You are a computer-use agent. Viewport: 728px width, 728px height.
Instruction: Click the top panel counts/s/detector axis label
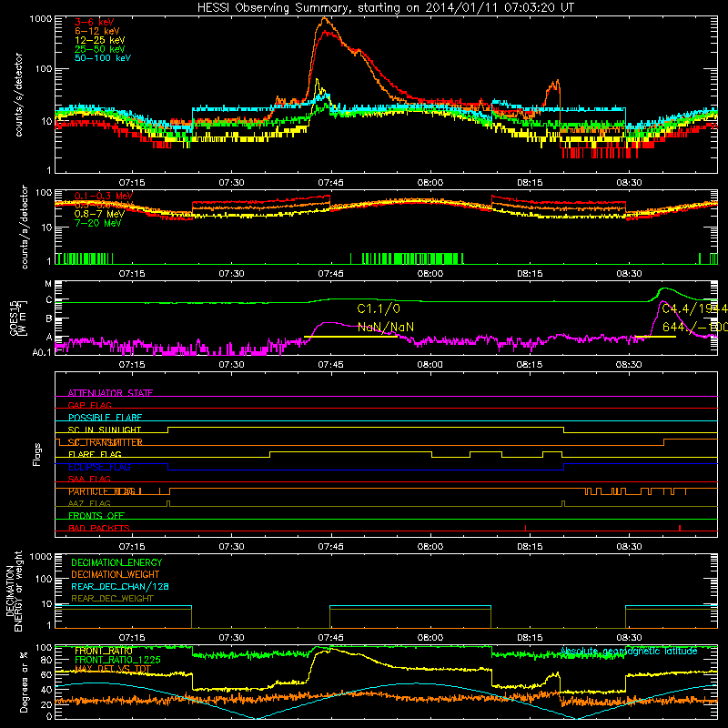[18, 95]
